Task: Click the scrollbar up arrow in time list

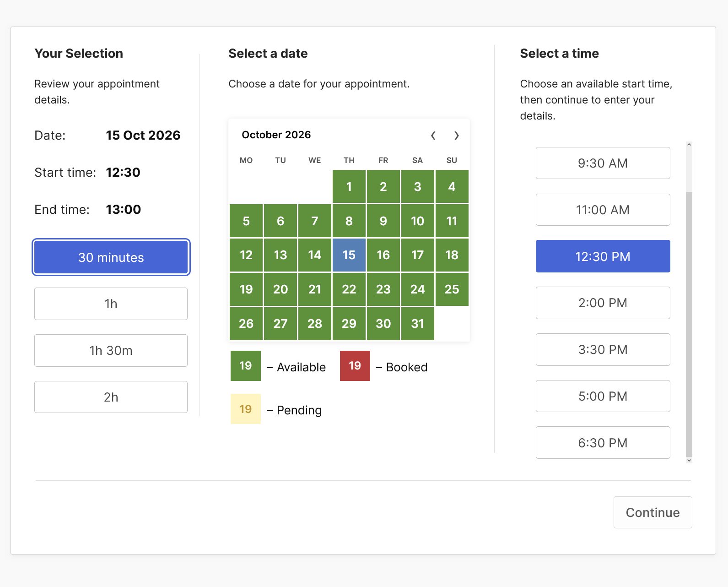Action: [689, 145]
